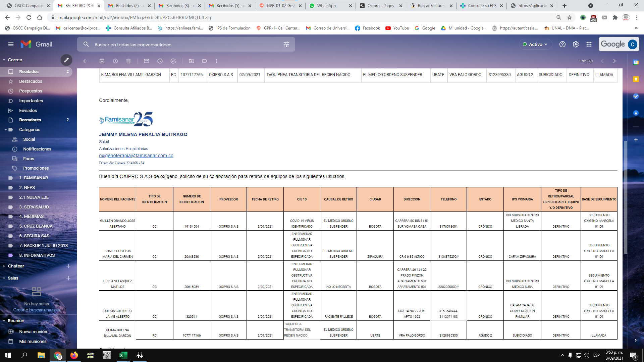Open Google Keep side panel icon
This screenshot has height=362, width=644.
coord(636,79)
